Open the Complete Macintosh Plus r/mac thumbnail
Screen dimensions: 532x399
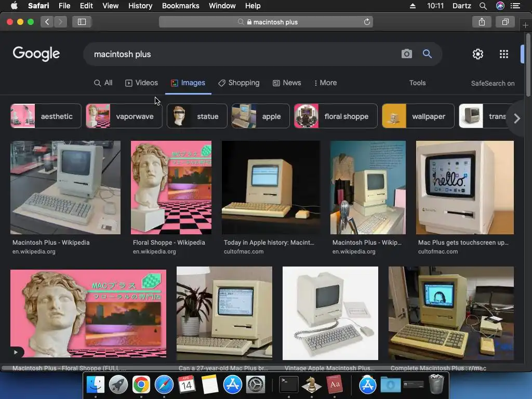451,313
